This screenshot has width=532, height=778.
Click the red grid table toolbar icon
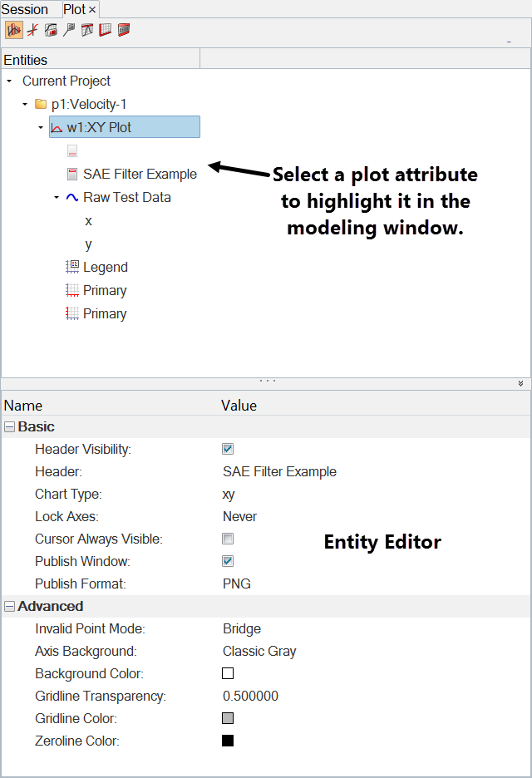(x=106, y=30)
